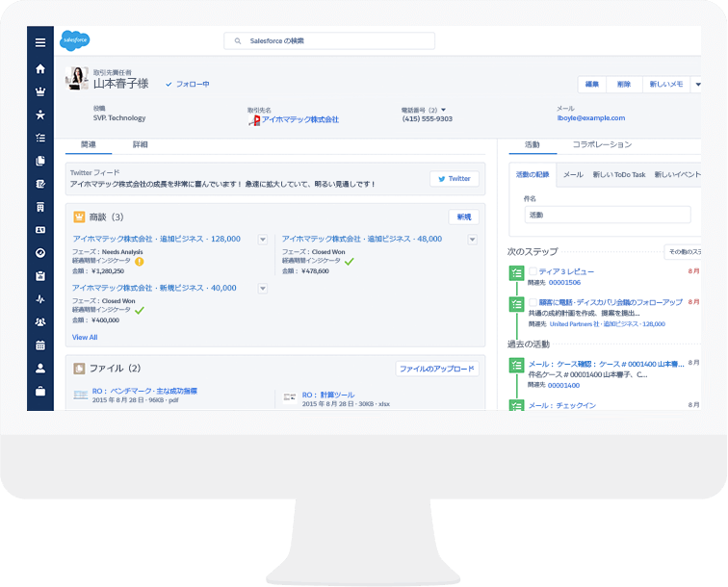Click the Salesforce search field
Screen dimensions: 728x587
point(329,41)
